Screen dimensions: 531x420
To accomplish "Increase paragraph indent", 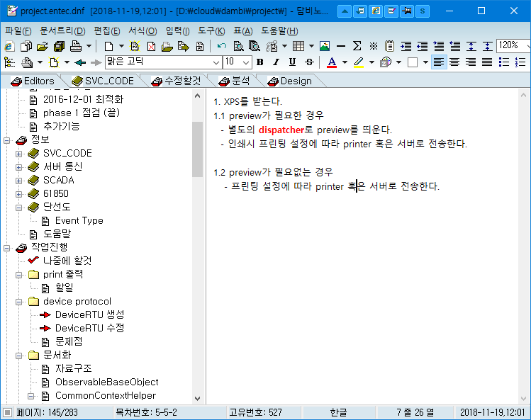I will pyautogui.click(x=406, y=46).
